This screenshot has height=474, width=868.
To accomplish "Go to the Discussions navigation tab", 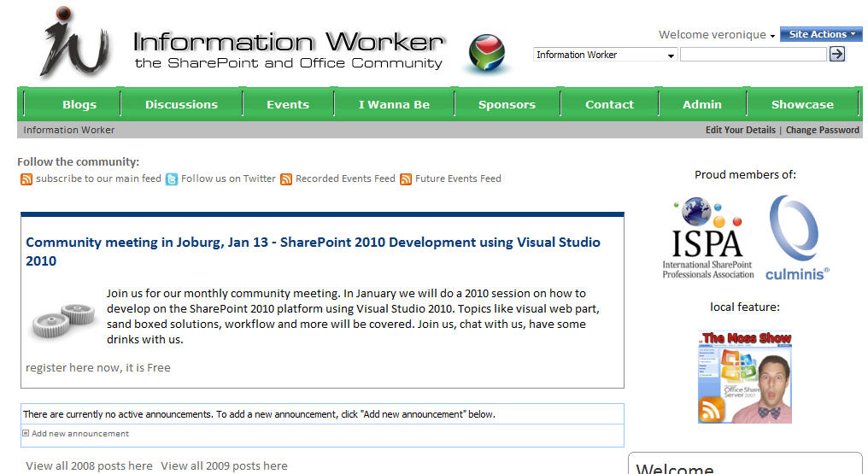I will pyautogui.click(x=181, y=104).
